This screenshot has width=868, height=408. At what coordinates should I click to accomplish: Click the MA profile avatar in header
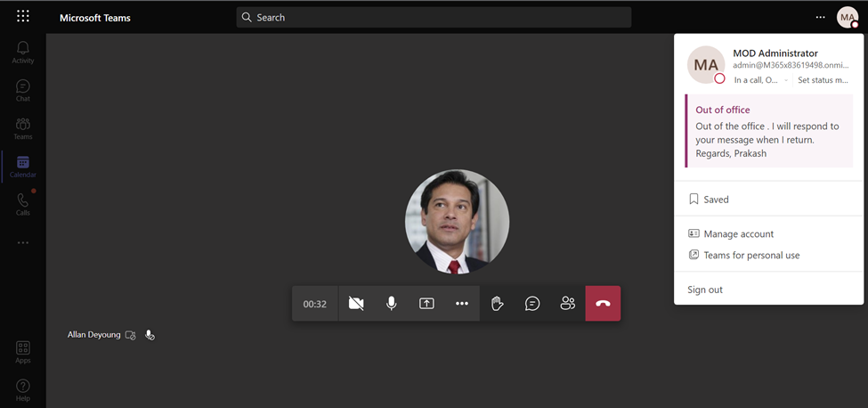(x=847, y=17)
